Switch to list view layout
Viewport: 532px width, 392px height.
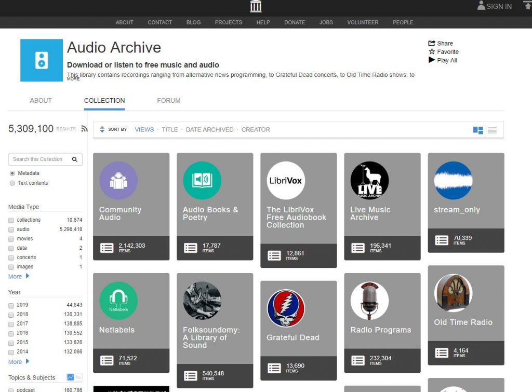click(492, 130)
